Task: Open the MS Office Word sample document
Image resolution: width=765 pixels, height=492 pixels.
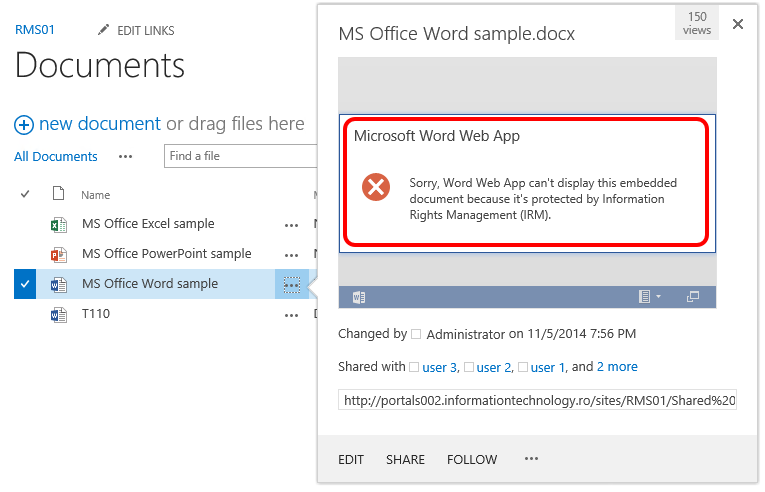Action: pos(150,284)
